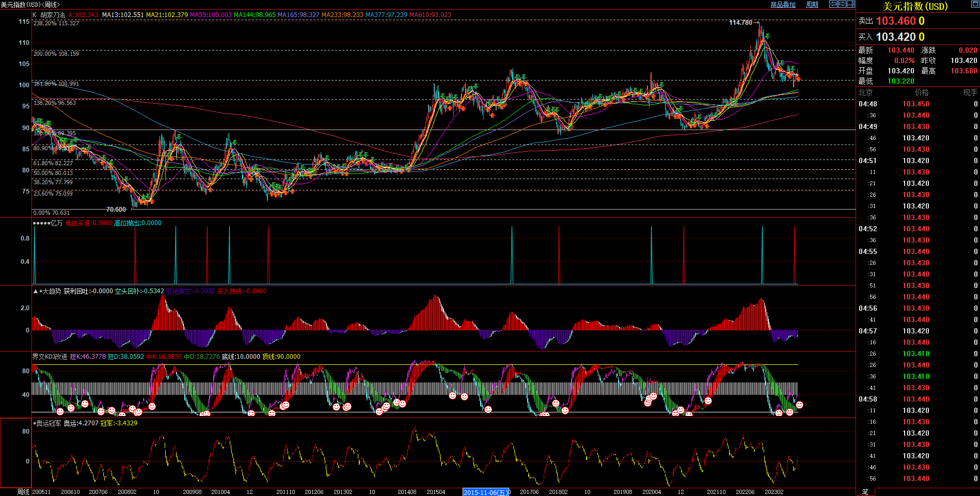Click the rightmost smiley face in KD panel
Image resolution: width=980 pixels, height=496 pixels.
[799, 405]
